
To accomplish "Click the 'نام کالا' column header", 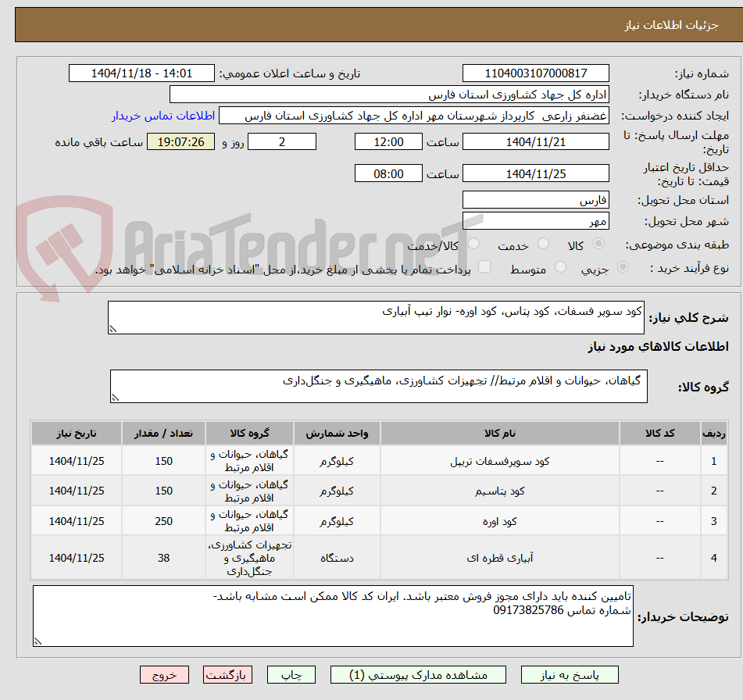I will pos(500,433).
